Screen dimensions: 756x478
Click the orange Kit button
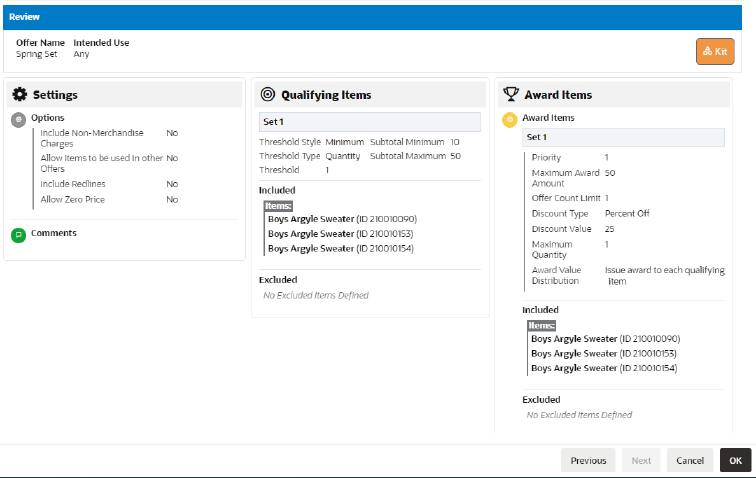point(715,52)
